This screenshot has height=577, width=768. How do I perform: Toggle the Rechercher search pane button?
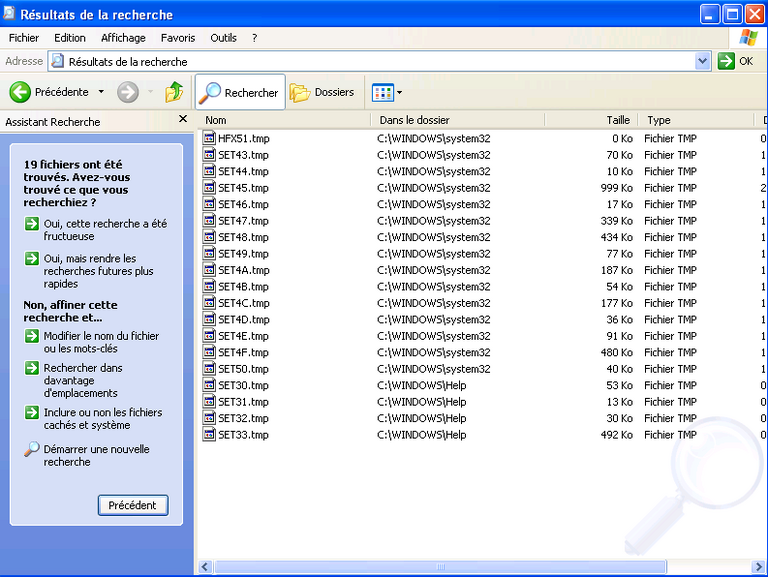coord(240,92)
